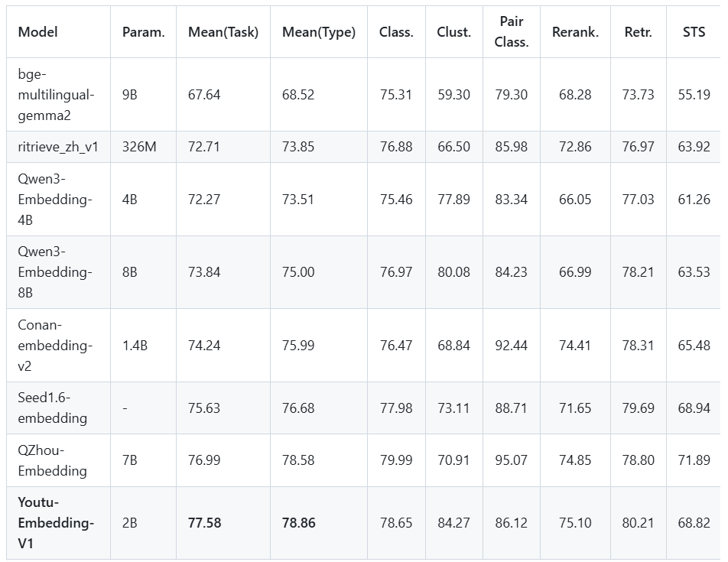Screen dimensions: 728x562
Task: Click the Param. column header
Action: coord(143,32)
